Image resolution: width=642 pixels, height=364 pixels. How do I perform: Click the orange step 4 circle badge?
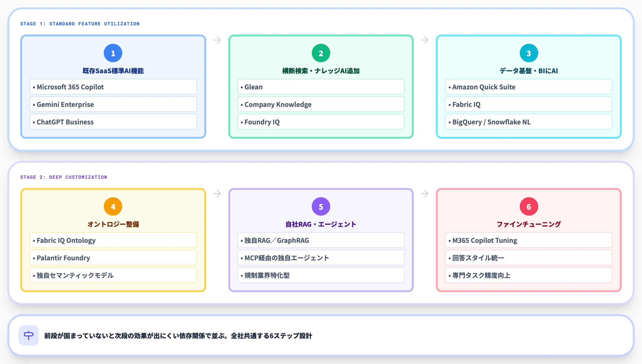click(x=113, y=206)
